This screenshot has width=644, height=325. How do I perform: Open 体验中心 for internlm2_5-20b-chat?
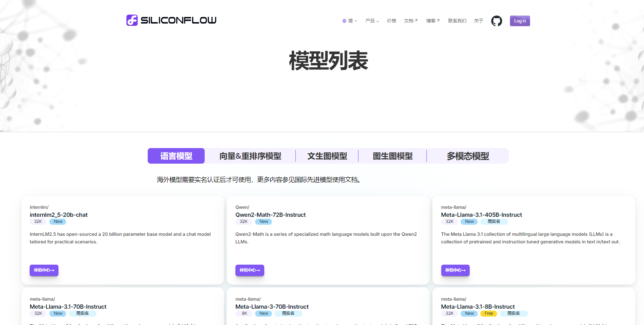point(44,270)
